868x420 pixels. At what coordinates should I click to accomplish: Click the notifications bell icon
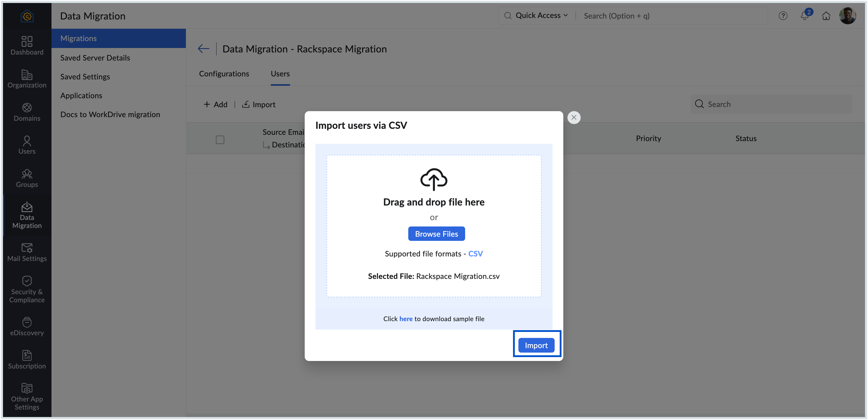pyautogui.click(x=805, y=16)
